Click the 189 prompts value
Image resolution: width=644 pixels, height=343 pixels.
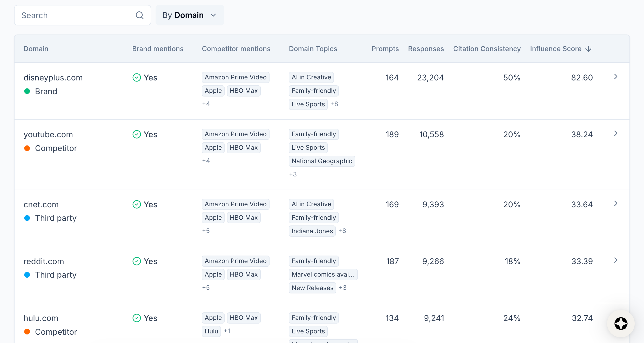pyautogui.click(x=392, y=134)
